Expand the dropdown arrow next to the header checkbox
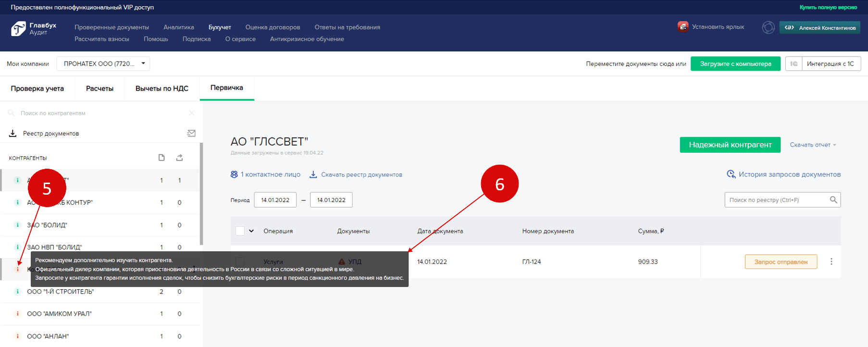868x347 pixels. pos(251,231)
